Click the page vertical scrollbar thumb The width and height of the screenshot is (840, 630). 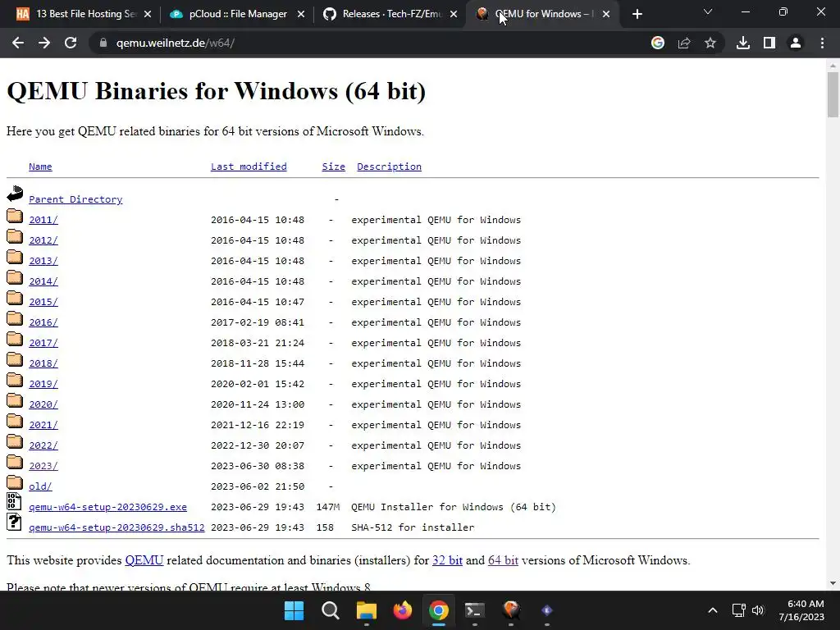833,94
